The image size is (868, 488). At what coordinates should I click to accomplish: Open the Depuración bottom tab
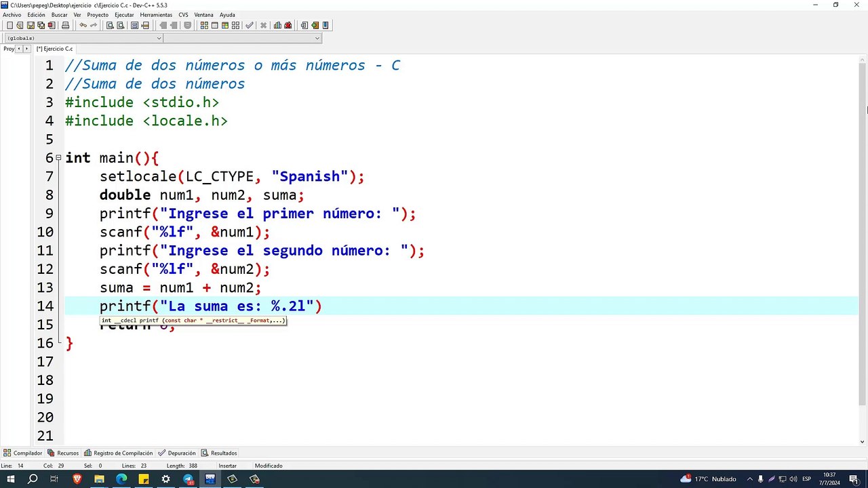(177, 453)
